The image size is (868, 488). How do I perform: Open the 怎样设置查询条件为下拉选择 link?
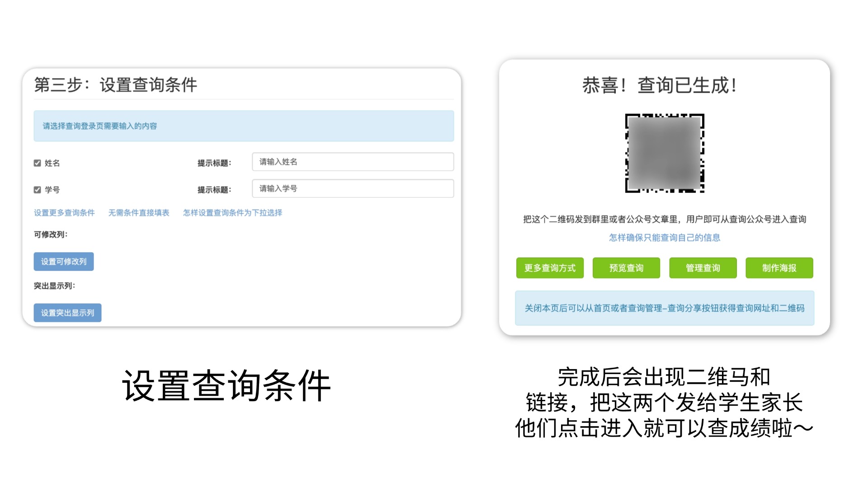232,213
